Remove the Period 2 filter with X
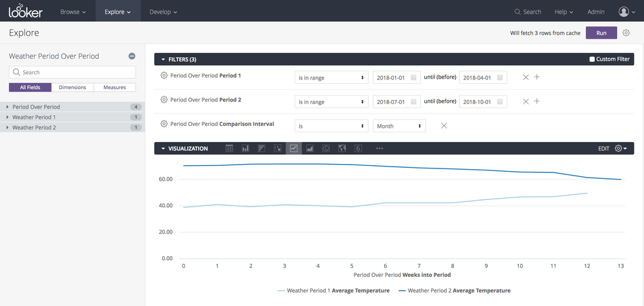This screenshot has width=644, height=306. click(526, 101)
